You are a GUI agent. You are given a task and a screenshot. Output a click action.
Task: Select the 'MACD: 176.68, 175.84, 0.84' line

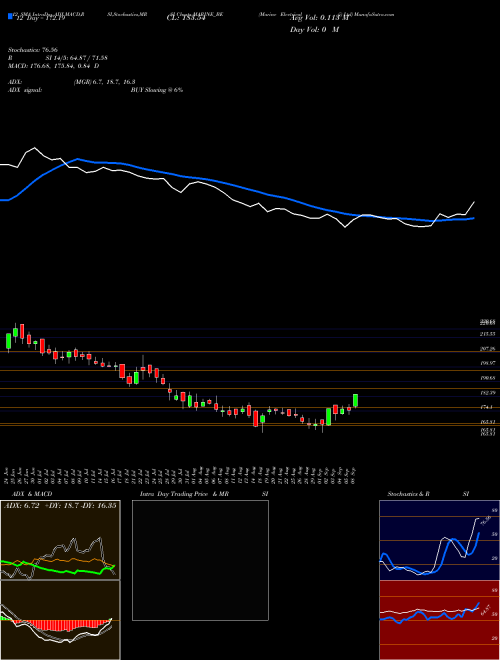[x=49, y=66]
